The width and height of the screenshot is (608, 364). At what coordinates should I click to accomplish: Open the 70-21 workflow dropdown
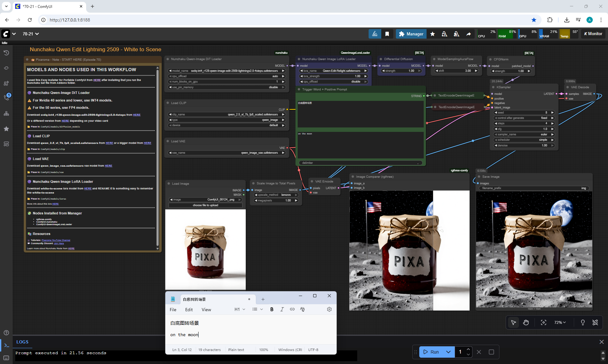point(31,34)
